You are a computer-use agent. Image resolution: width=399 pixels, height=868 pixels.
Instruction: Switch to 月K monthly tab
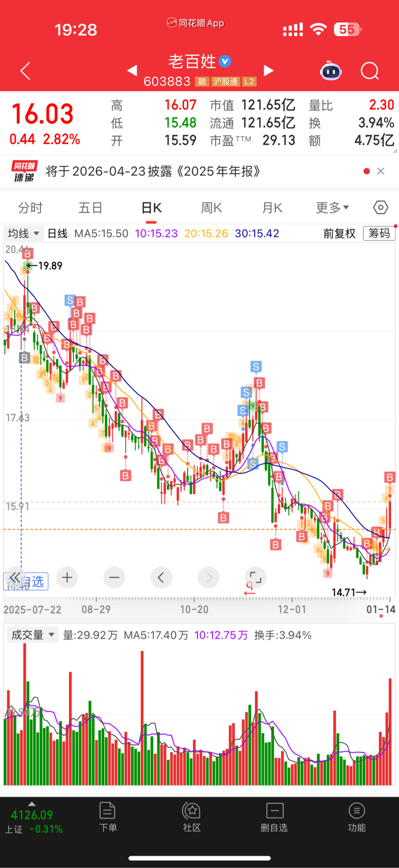[272, 208]
